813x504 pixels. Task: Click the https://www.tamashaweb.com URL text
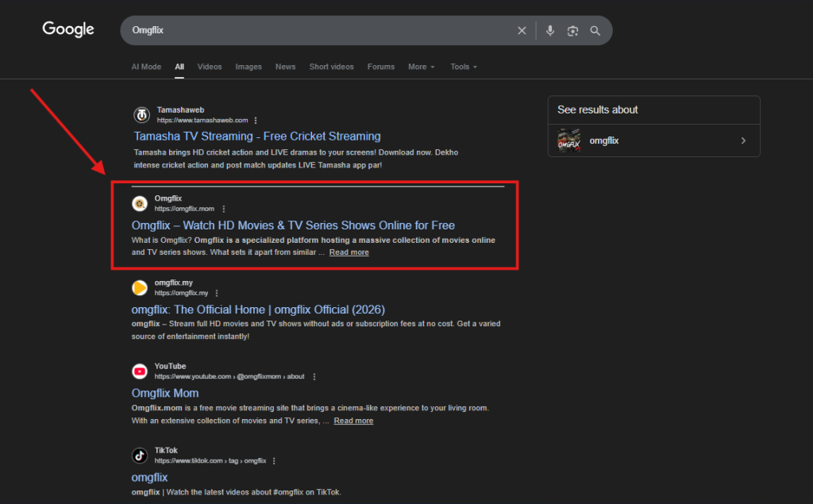click(x=202, y=121)
